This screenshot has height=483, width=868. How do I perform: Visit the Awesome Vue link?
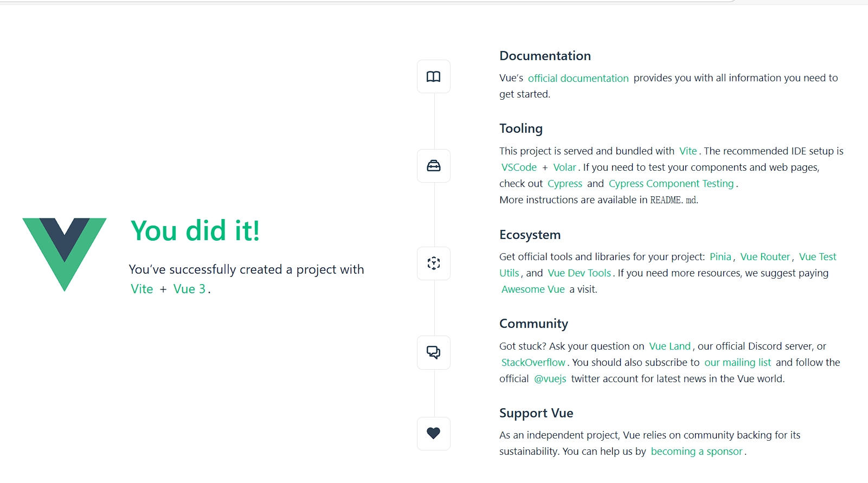click(x=533, y=289)
